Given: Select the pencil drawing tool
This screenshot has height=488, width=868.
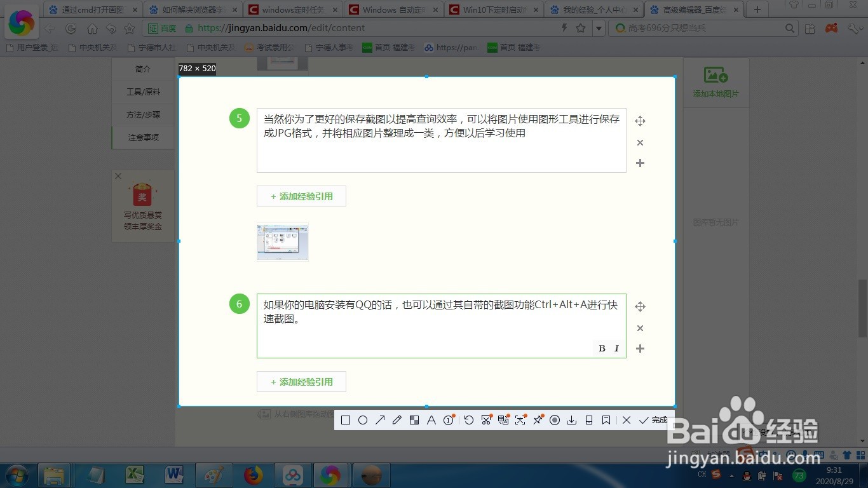Looking at the screenshot, I should [x=397, y=420].
